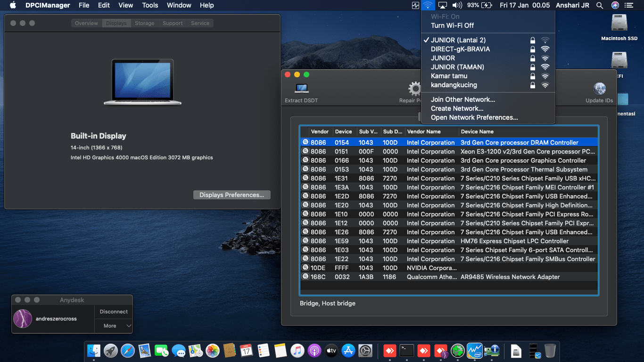Click the Repair Permissions gear icon
This screenshot has height=362, width=644.
click(x=415, y=89)
